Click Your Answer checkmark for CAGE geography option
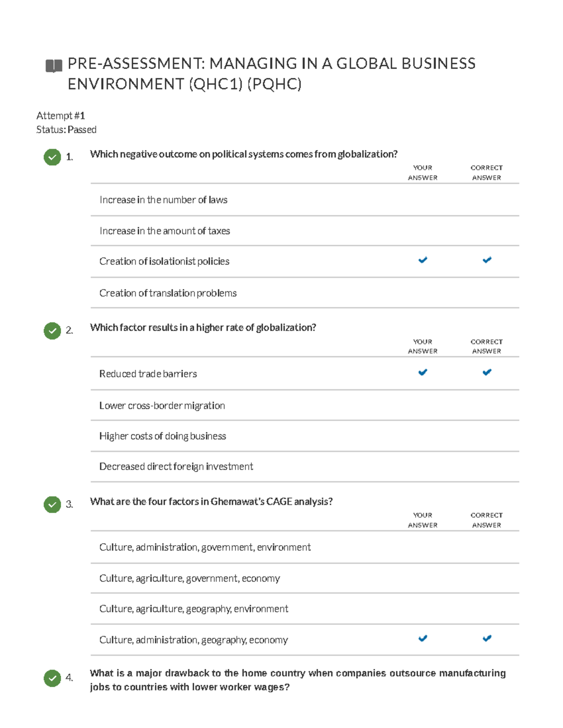 pos(423,638)
